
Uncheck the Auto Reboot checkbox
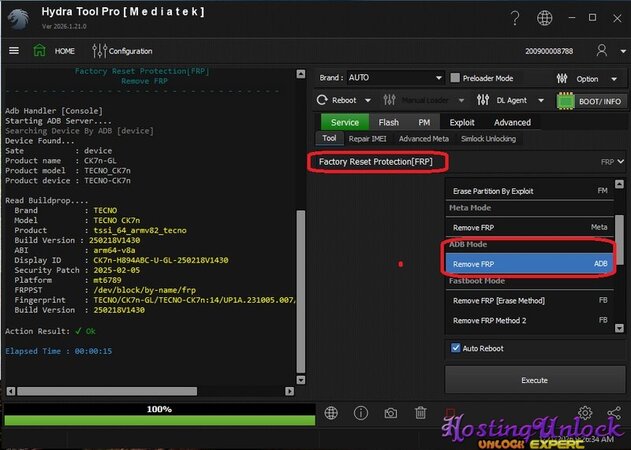[x=457, y=349]
